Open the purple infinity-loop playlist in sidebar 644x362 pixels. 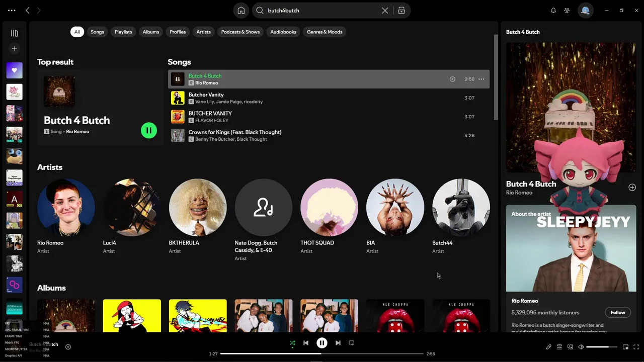pyautogui.click(x=14, y=285)
